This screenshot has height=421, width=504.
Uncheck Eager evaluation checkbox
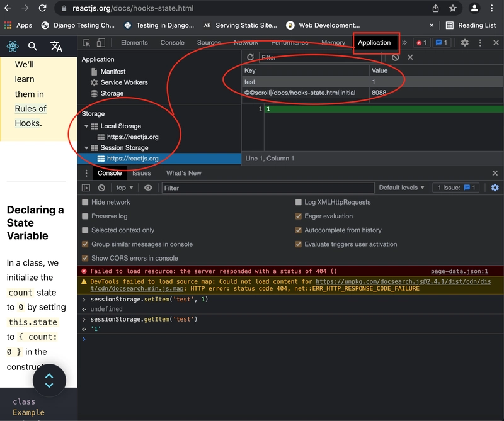click(x=298, y=216)
